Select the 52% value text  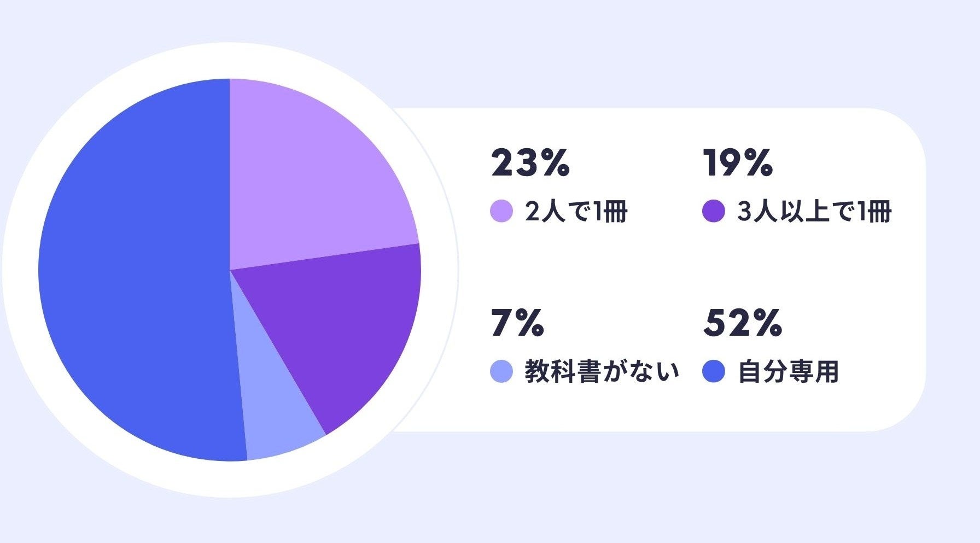point(742,323)
